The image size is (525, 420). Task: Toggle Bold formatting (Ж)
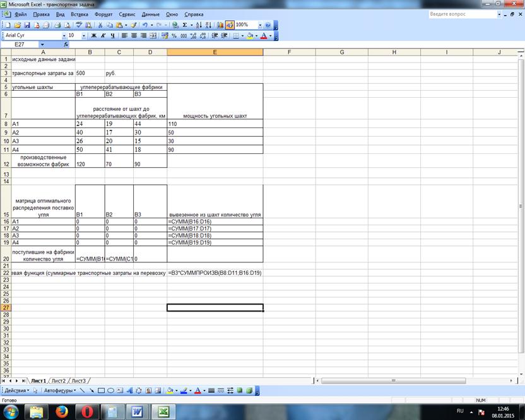coord(93,36)
